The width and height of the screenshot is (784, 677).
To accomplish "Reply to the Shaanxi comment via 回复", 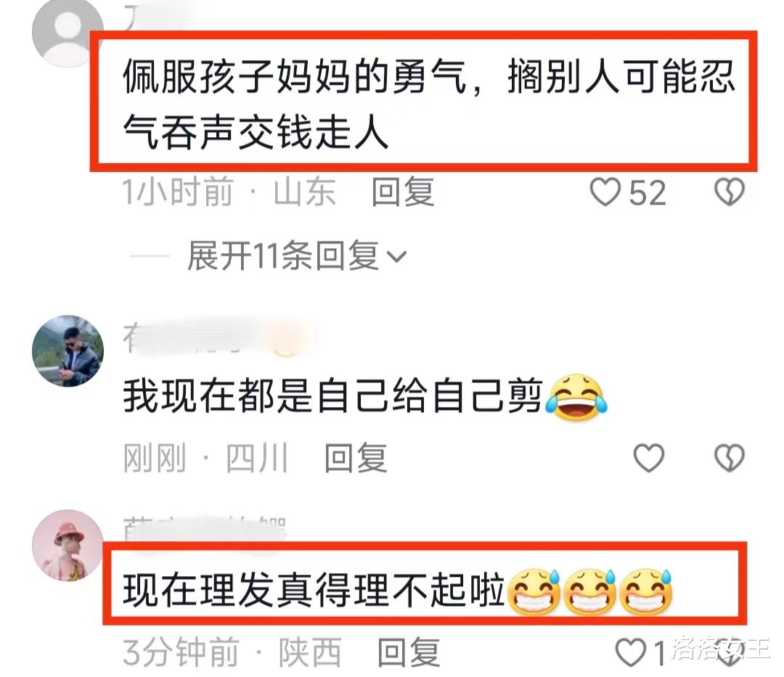I will [409, 652].
